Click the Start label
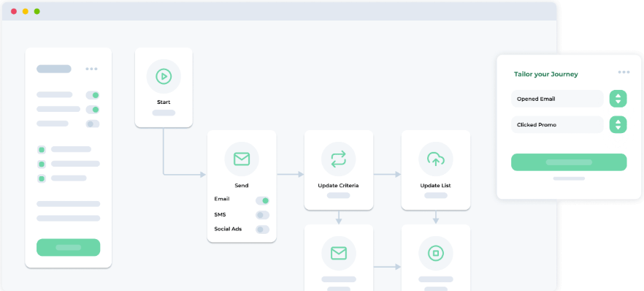Viewport: 644px width, 291px height. pos(164,102)
